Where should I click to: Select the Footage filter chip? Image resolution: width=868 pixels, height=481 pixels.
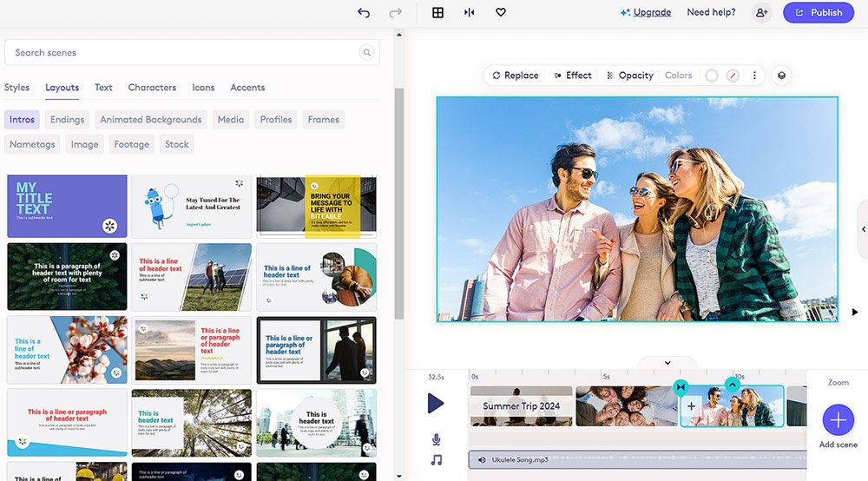point(132,144)
